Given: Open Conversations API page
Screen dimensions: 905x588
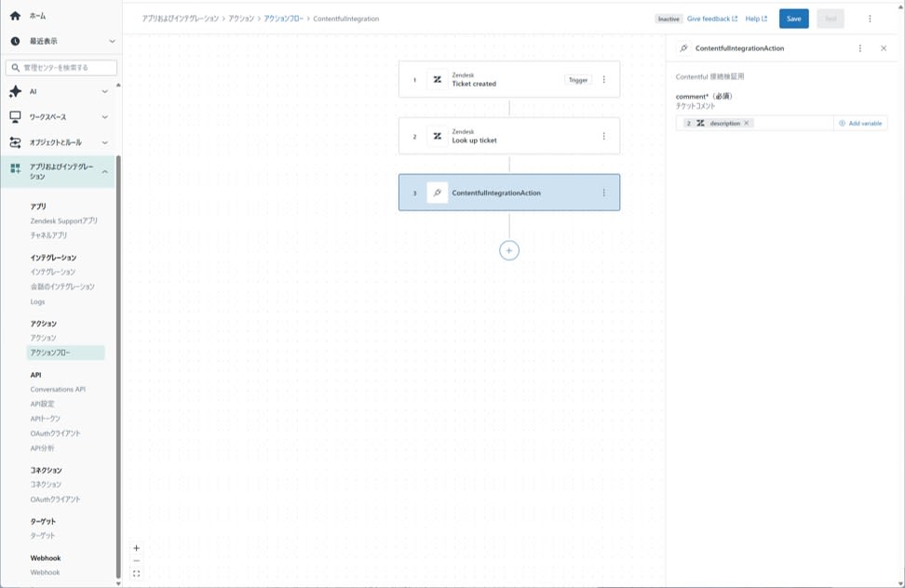Looking at the screenshot, I should coord(58,390).
